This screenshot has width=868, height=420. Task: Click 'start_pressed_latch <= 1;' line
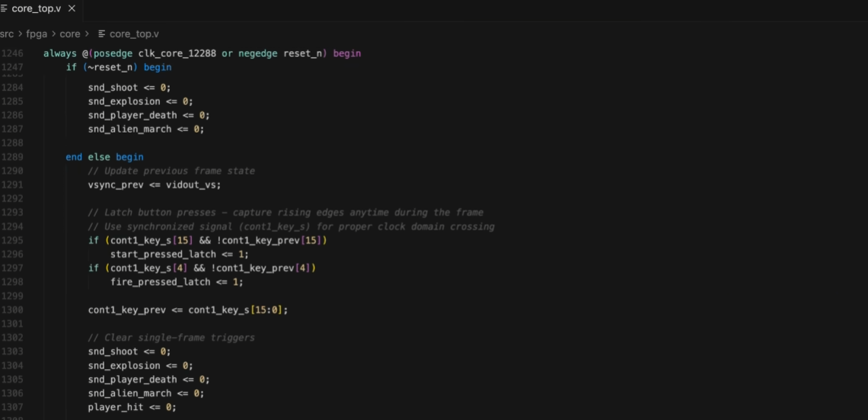coord(180,255)
